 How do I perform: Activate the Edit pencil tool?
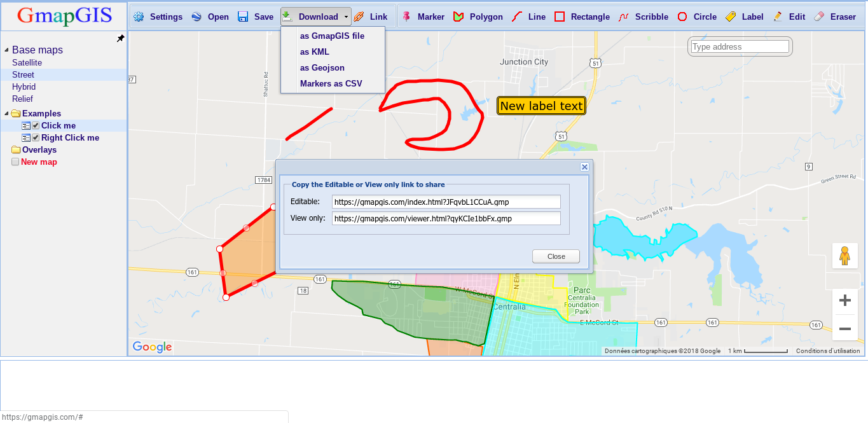coord(789,17)
